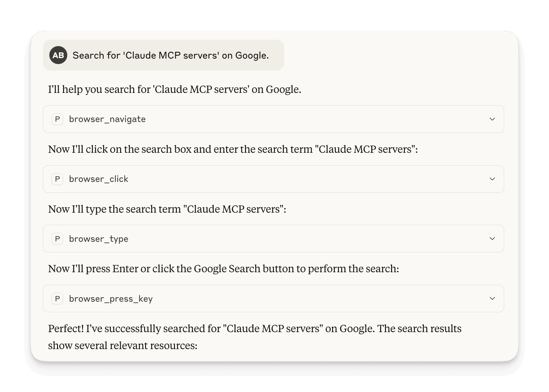
Task: Expand the browser_press_key tool call details
Action: pos(492,298)
